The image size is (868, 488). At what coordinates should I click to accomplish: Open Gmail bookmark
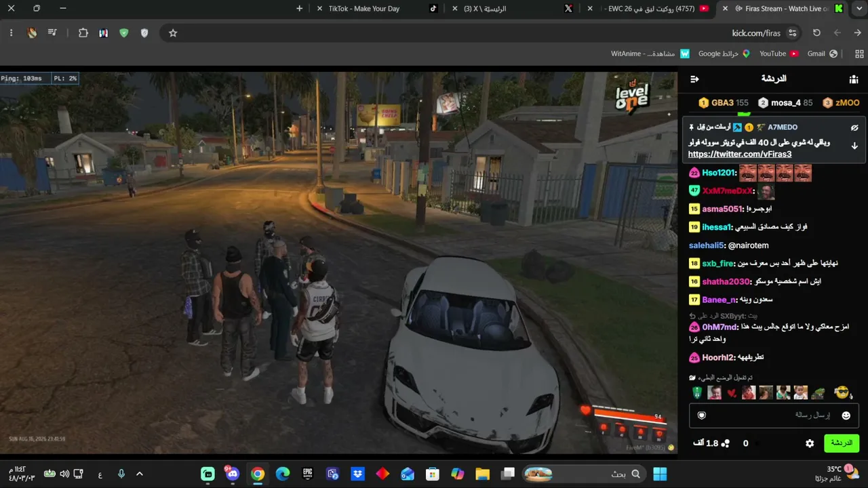click(x=823, y=54)
